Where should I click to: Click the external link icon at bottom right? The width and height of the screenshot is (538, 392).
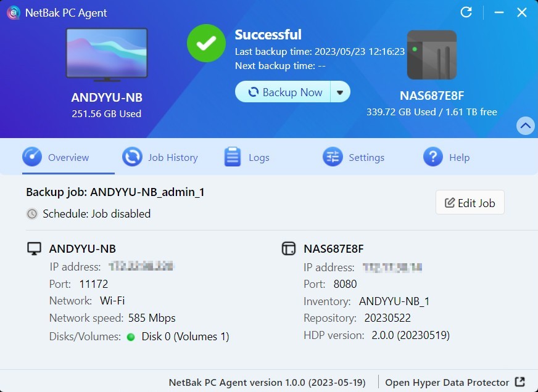pyautogui.click(x=520, y=382)
